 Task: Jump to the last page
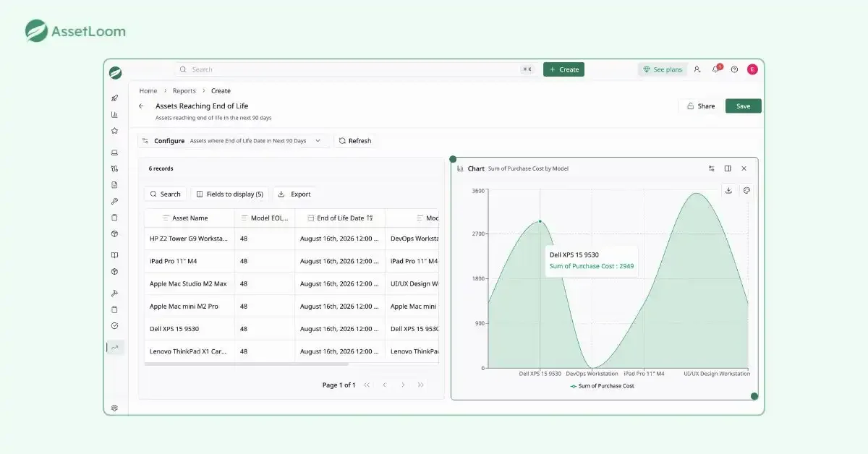click(x=420, y=385)
